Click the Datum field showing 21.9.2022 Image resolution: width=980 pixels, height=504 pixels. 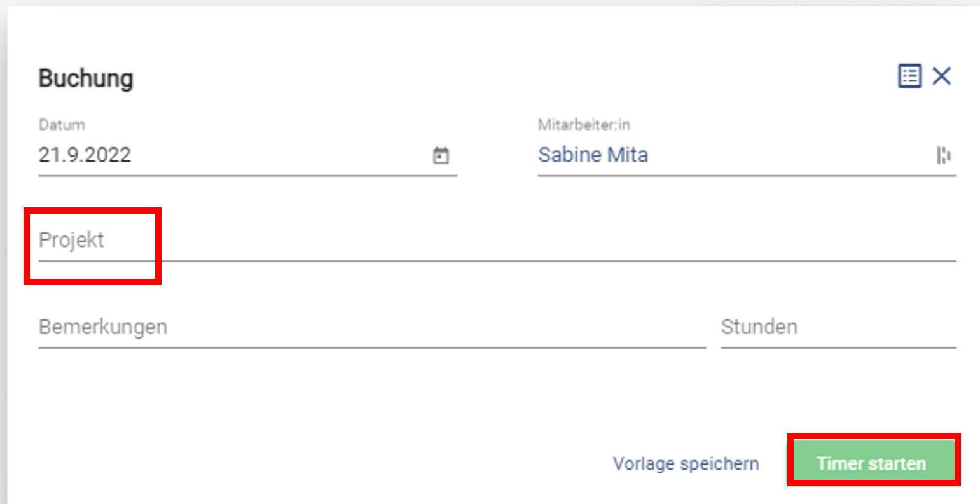(229, 155)
